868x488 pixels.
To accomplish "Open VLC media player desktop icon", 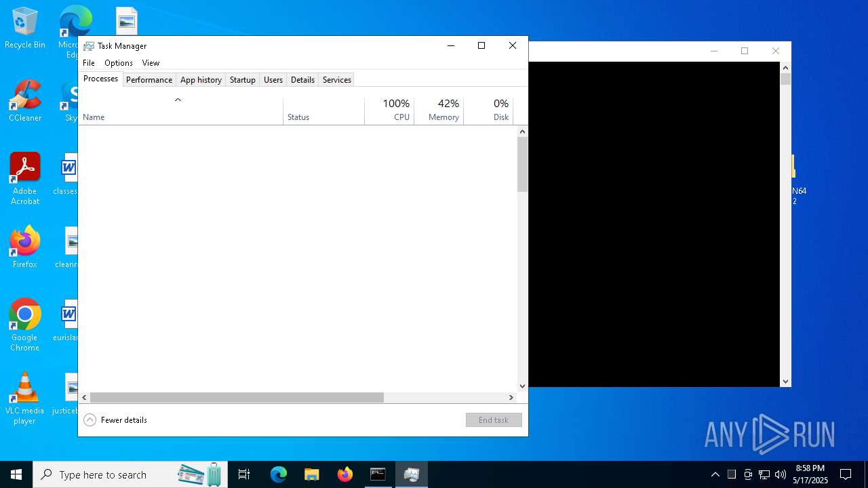I will (x=24, y=399).
